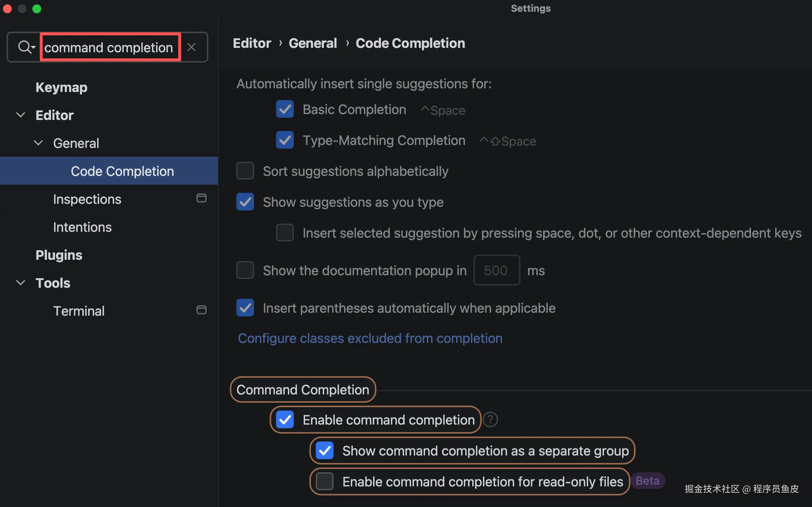Click project-level icon next to Inspections
The height and width of the screenshot is (507, 812).
[201, 198]
